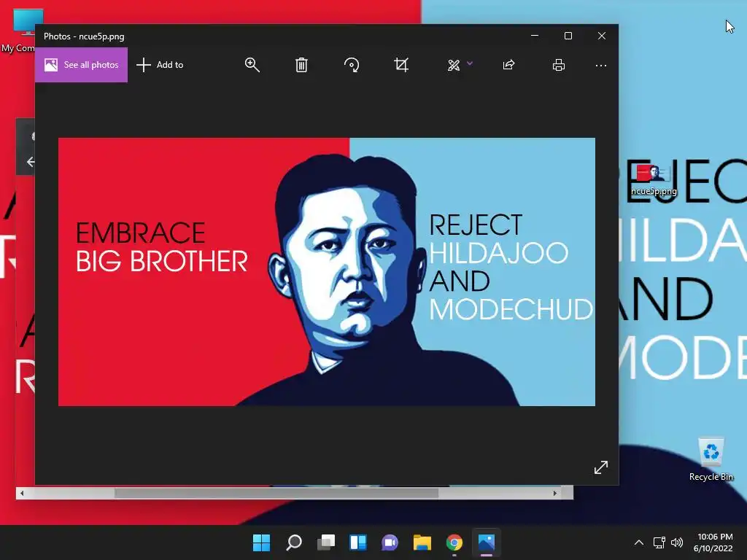Zoom in using magnifier icon
This screenshot has height=560, width=747.
pos(252,65)
